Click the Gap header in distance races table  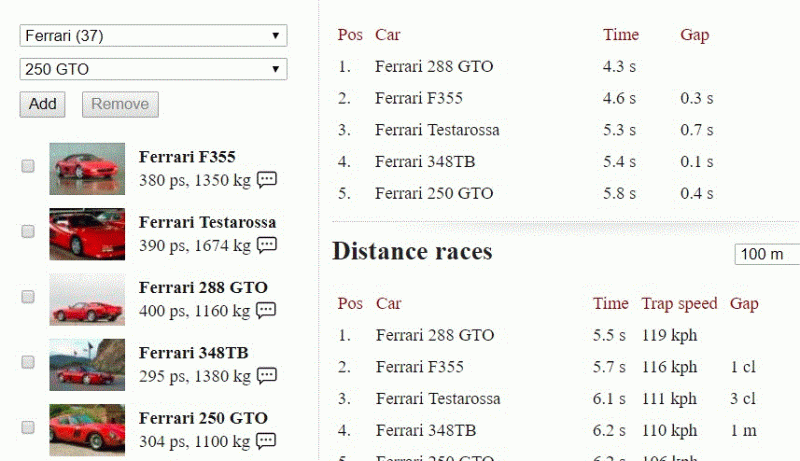pyautogui.click(x=744, y=303)
